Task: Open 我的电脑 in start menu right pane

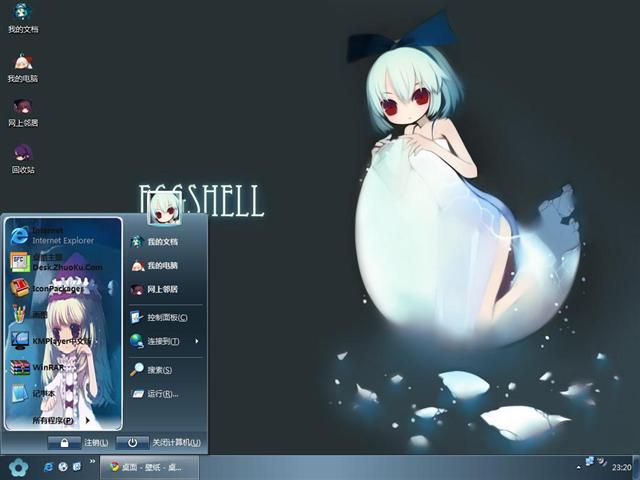Action: tap(155, 266)
